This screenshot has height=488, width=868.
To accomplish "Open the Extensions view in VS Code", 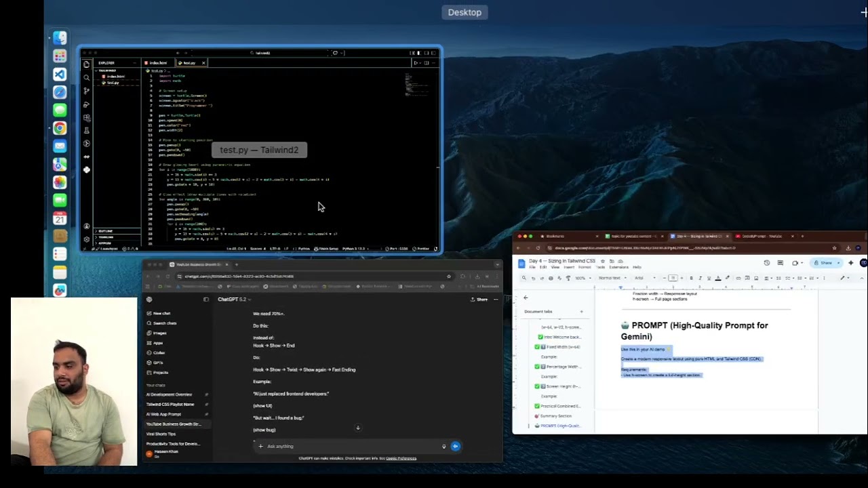I will 86,118.
